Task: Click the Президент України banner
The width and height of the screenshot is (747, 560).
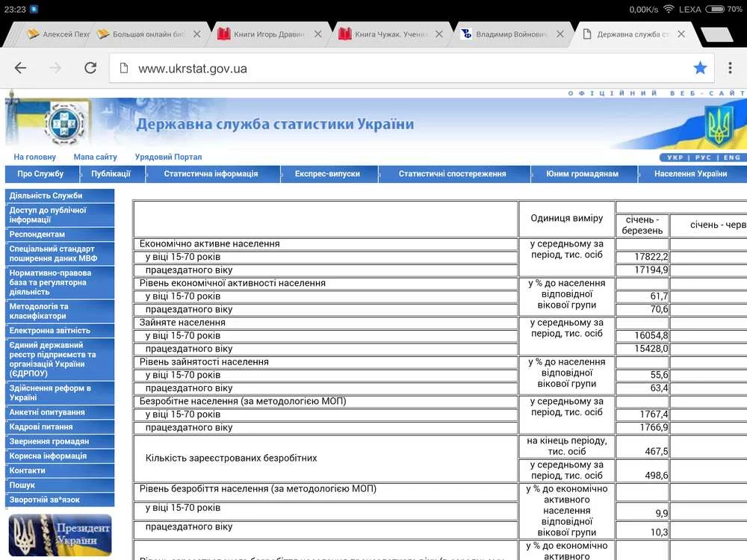Action: pyautogui.click(x=60, y=535)
